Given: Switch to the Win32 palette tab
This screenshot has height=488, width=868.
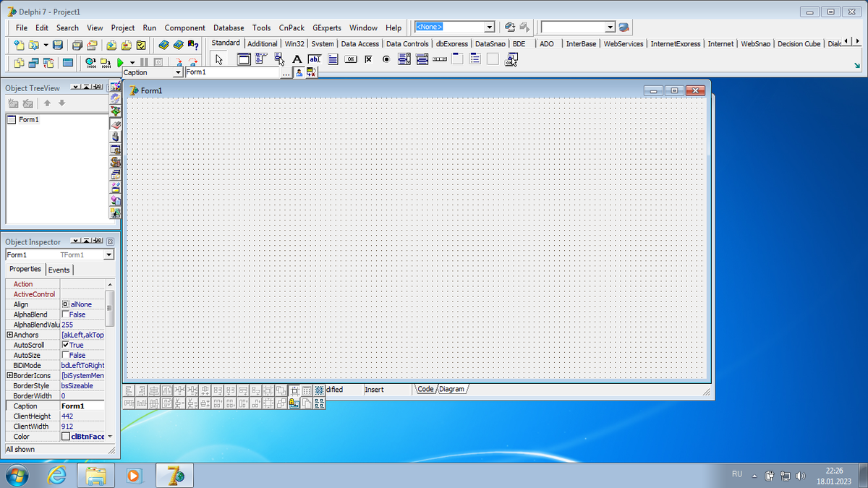Looking at the screenshot, I should coord(294,43).
